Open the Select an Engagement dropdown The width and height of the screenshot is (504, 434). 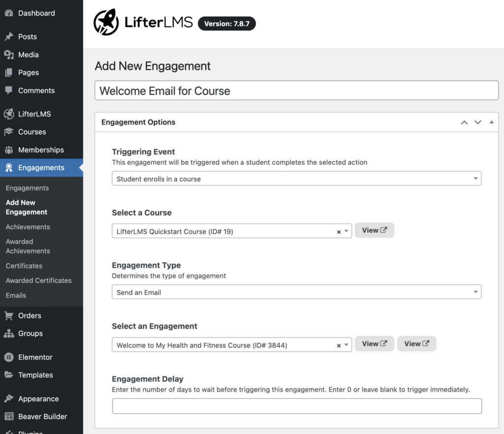(232, 345)
